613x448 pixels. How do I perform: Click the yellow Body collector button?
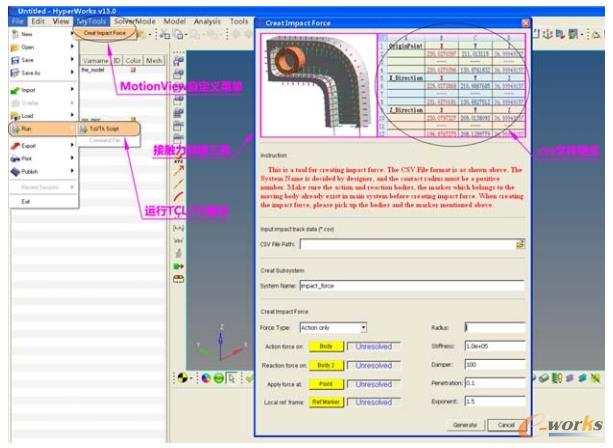click(x=326, y=346)
